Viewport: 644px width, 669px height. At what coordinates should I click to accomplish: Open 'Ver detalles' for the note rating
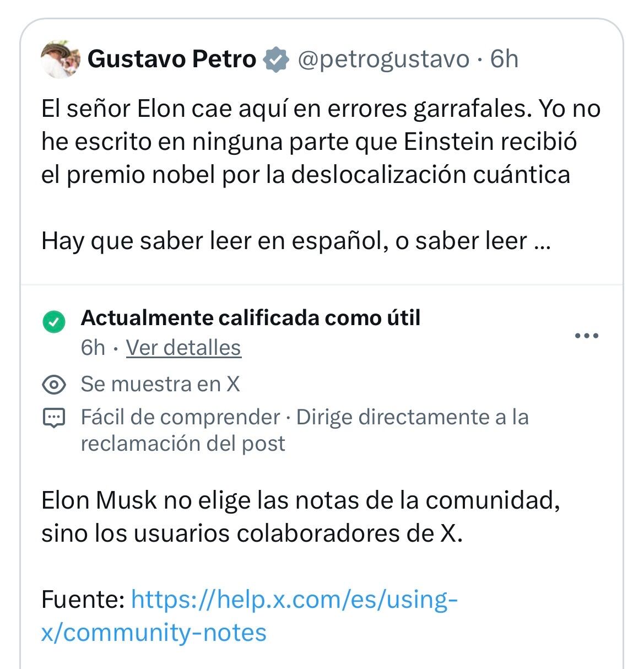point(184,348)
